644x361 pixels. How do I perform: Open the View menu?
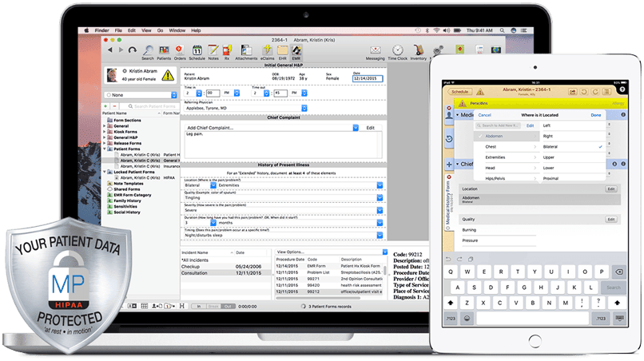click(147, 30)
